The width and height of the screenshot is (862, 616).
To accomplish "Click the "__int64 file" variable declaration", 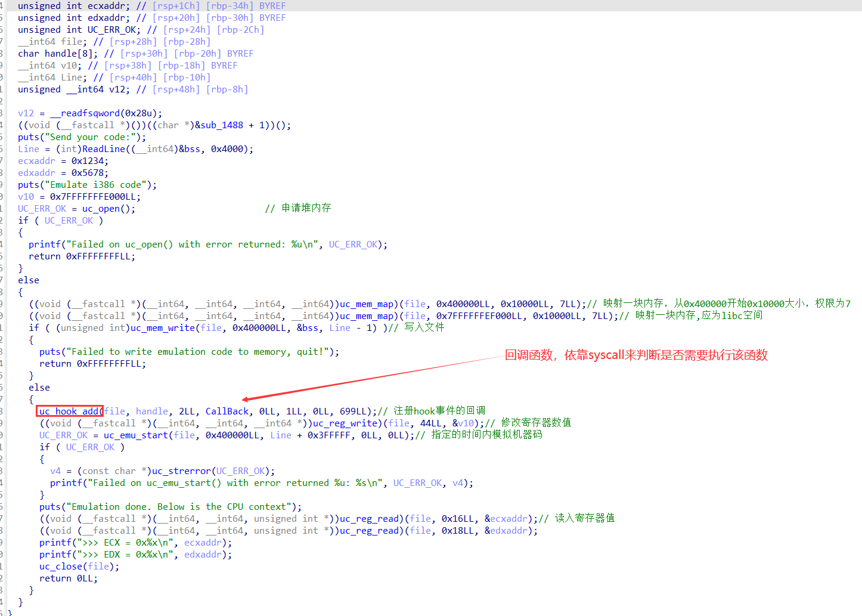I will point(52,42).
